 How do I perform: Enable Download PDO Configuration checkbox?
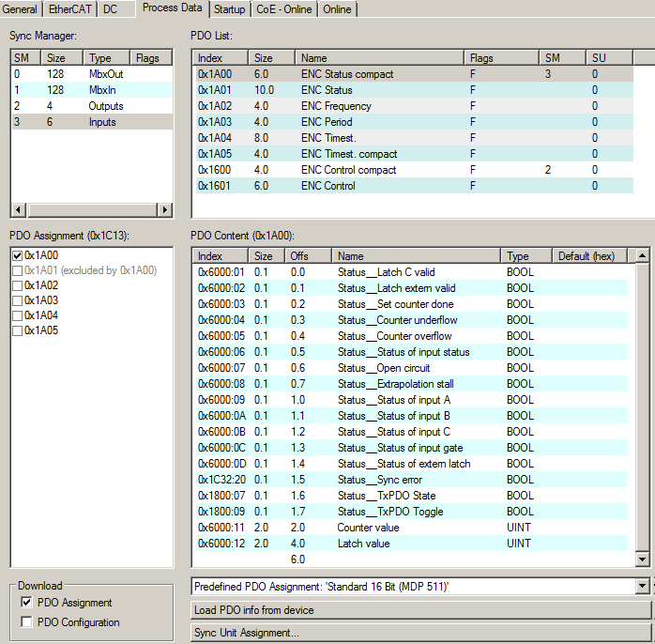point(26,621)
